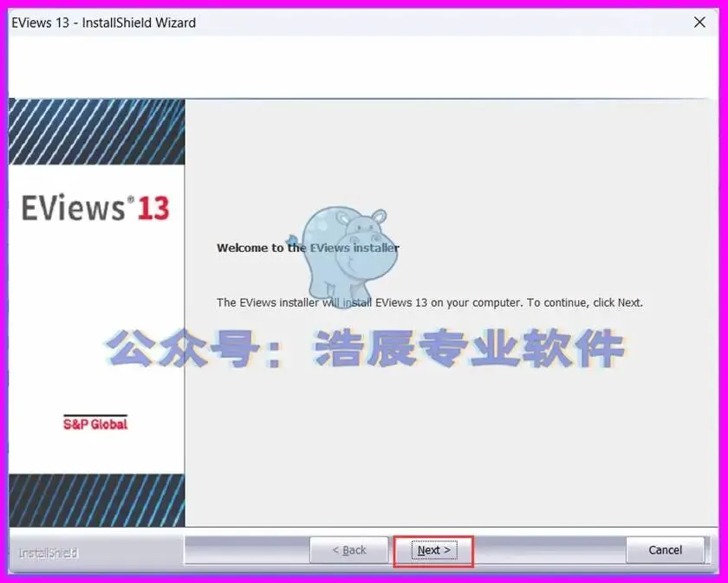The height and width of the screenshot is (583, 728).
Task: Click the S&P Global logo
Action: 95,423
